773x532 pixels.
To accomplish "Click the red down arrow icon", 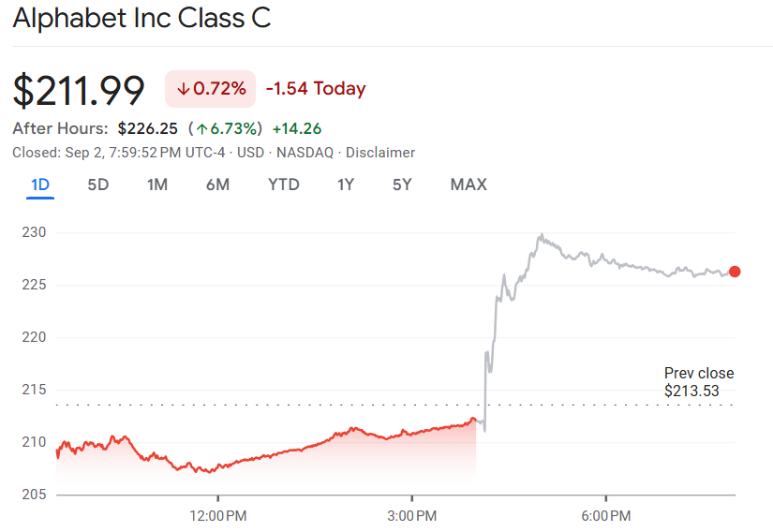I will [184, 89].
